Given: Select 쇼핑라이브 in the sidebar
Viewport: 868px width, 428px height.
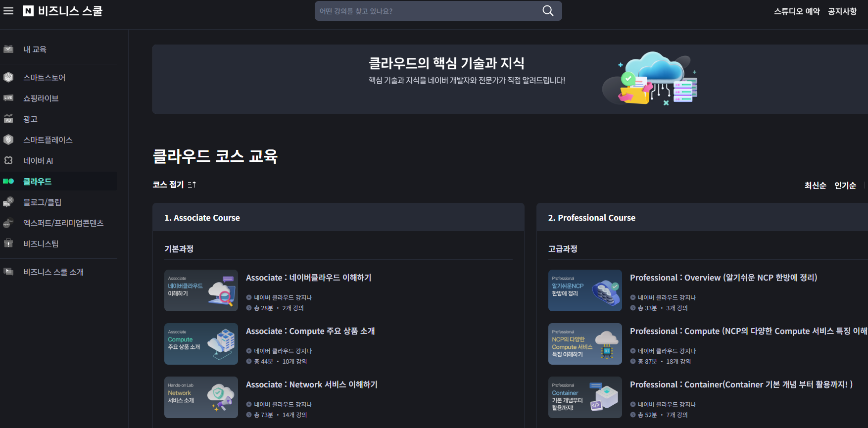Looking at the screenshot, I should [41, 98].
